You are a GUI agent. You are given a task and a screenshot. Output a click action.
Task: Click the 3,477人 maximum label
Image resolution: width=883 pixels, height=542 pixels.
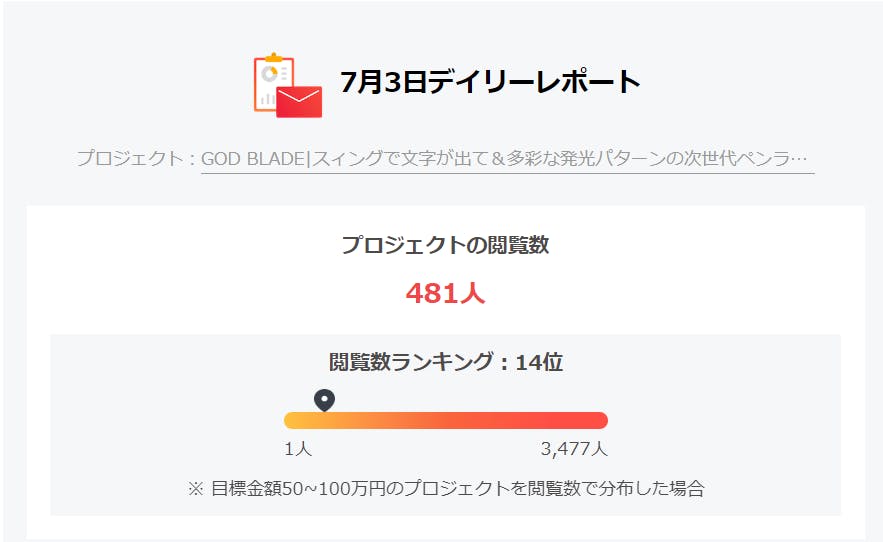pos(574,449)
